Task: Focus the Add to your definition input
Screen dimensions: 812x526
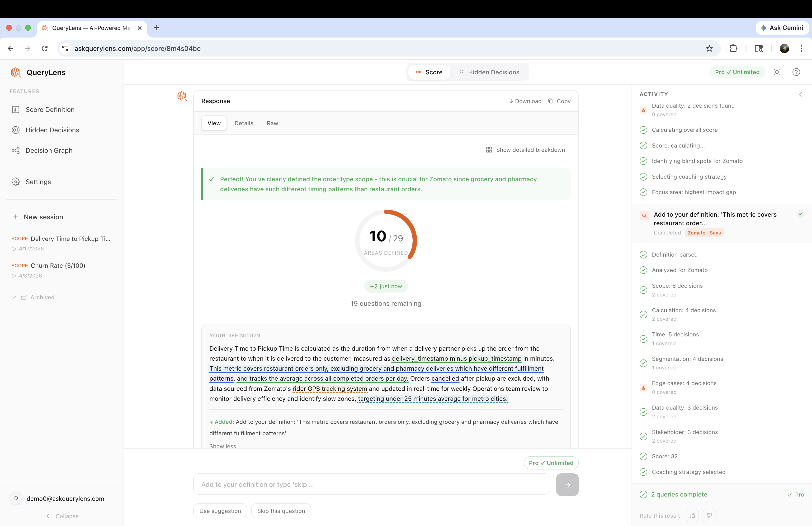Action: [x=372, y=484]
